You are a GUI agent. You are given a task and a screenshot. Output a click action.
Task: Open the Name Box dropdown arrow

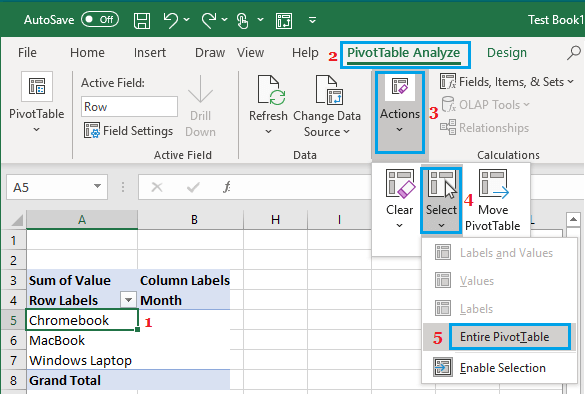[97, 186]
